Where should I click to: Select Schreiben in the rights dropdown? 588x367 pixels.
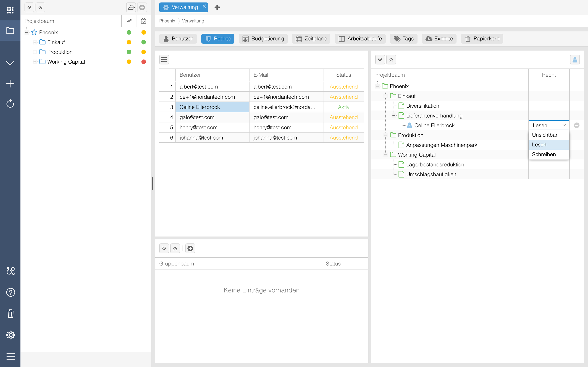pyautogui.click(x=544, y=154)
